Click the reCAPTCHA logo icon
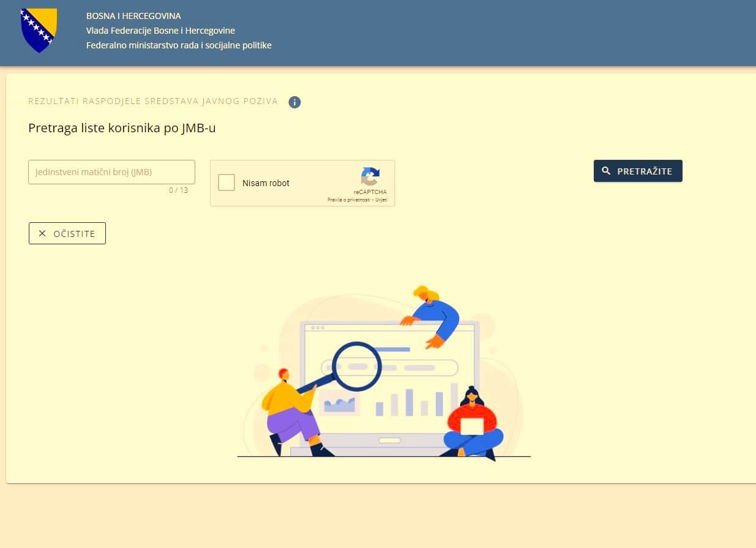The image size is (756, 548). coord(370,177)
